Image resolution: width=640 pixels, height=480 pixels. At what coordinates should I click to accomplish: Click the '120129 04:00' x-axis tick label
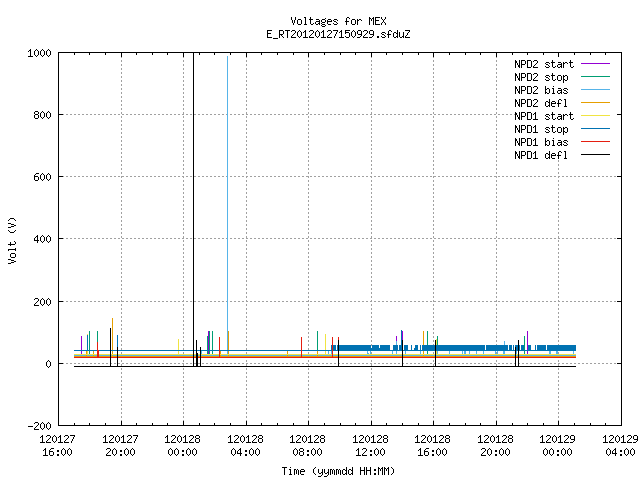pyautogui.click(x=620, y=446)
